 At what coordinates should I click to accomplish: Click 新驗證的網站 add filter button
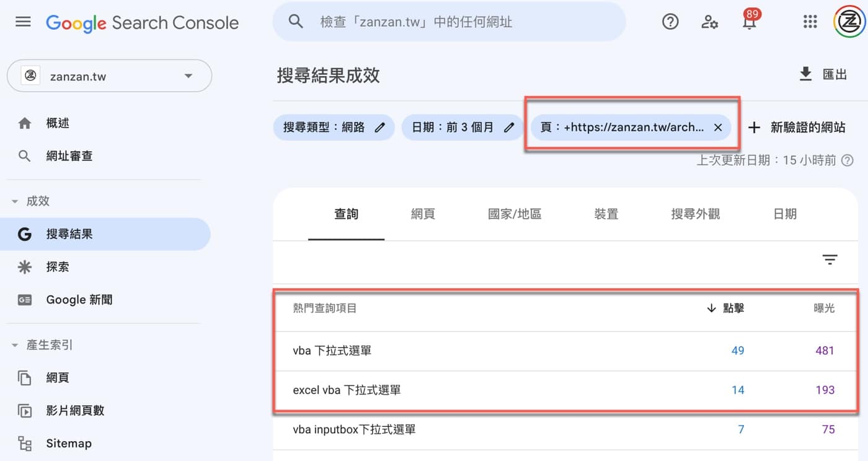pos(797,128)
